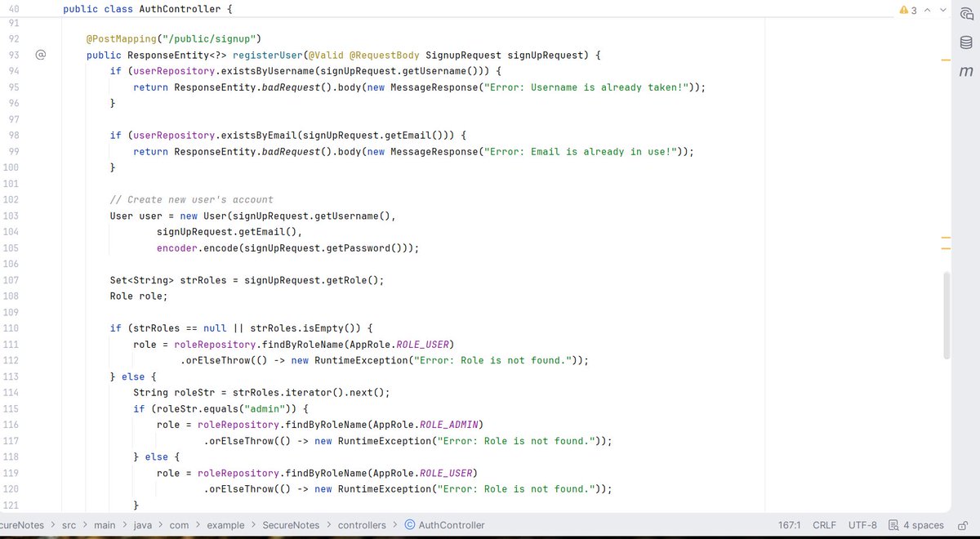
Task: Click the Role role; declaration
Action: (139, 296)
